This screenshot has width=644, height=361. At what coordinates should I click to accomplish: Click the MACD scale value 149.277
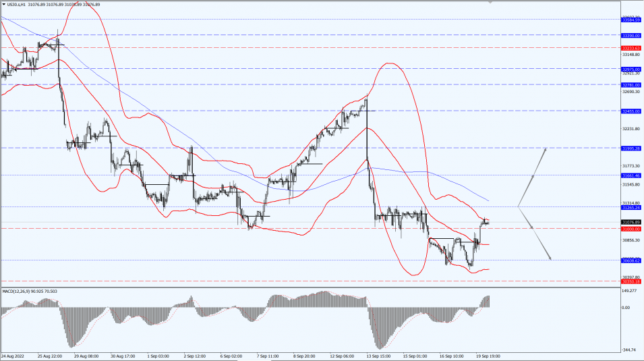pyautogui.click(x=630, y=291)
